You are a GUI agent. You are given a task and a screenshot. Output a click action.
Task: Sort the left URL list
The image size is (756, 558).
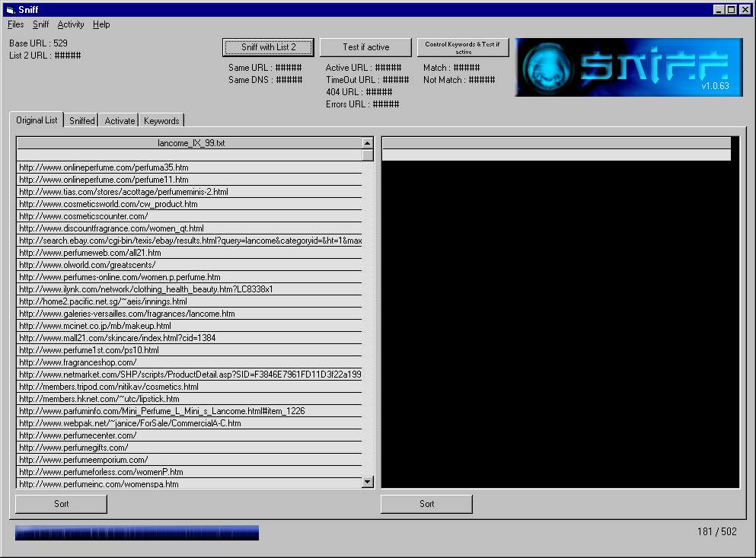61,503
